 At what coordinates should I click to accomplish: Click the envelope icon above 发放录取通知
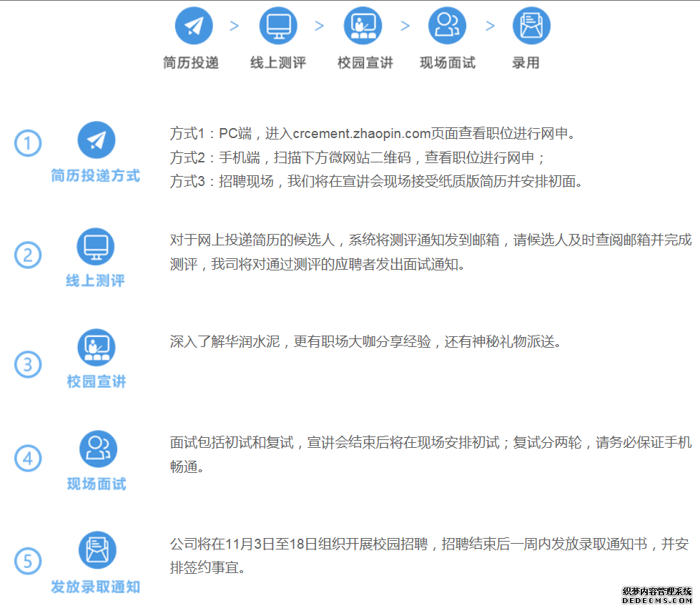(97, 550)
